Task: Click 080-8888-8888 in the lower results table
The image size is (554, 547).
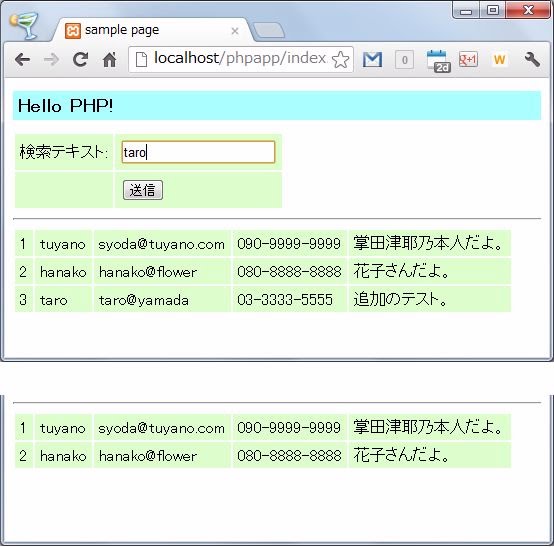Action: (289, 456)
